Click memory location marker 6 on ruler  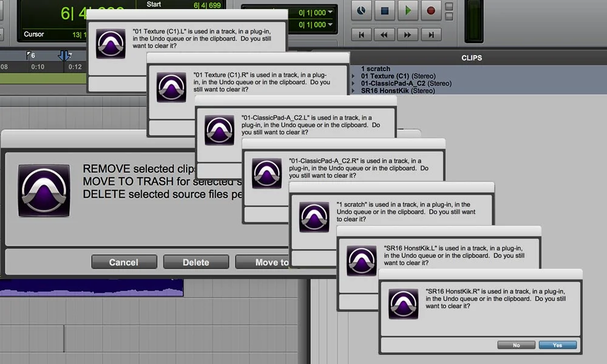(30, 55)
